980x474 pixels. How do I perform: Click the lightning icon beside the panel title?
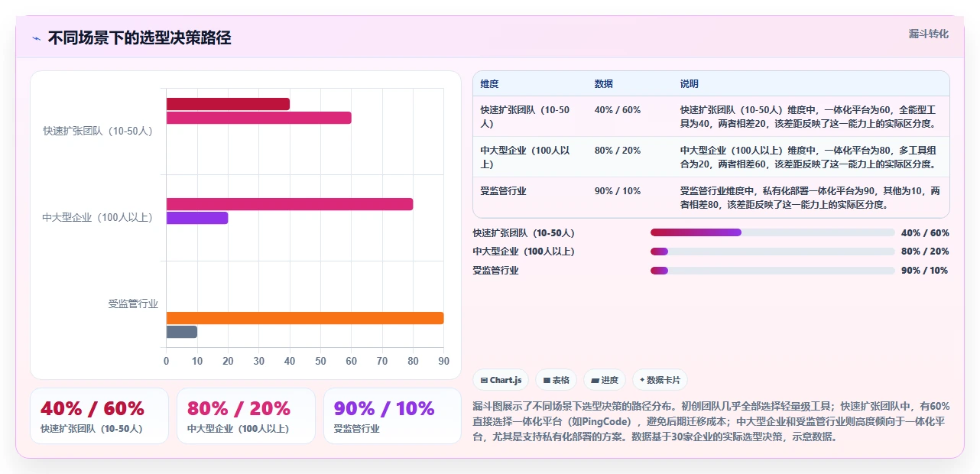37,38
